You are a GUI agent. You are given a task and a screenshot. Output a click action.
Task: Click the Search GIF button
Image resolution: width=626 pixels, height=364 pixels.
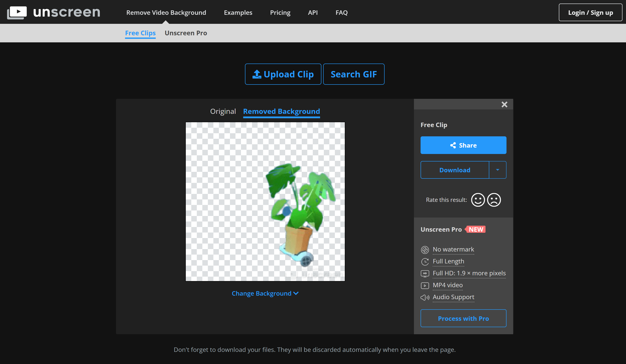point(354,74)
